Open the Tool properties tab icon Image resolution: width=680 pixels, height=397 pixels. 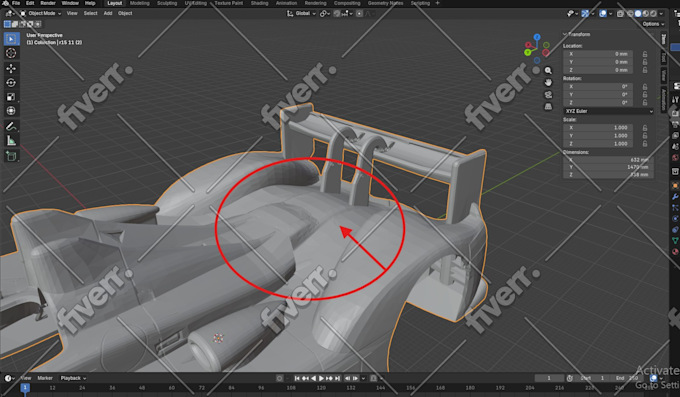[x=675, y=100]
